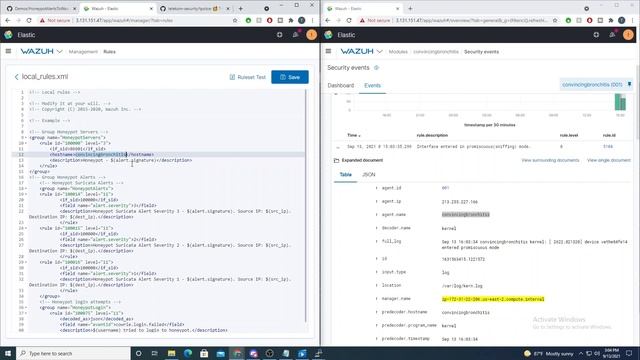Screen dimensions: 640x360
Task: Click the code editor vertical scrollbar
Action: point(305,206)
